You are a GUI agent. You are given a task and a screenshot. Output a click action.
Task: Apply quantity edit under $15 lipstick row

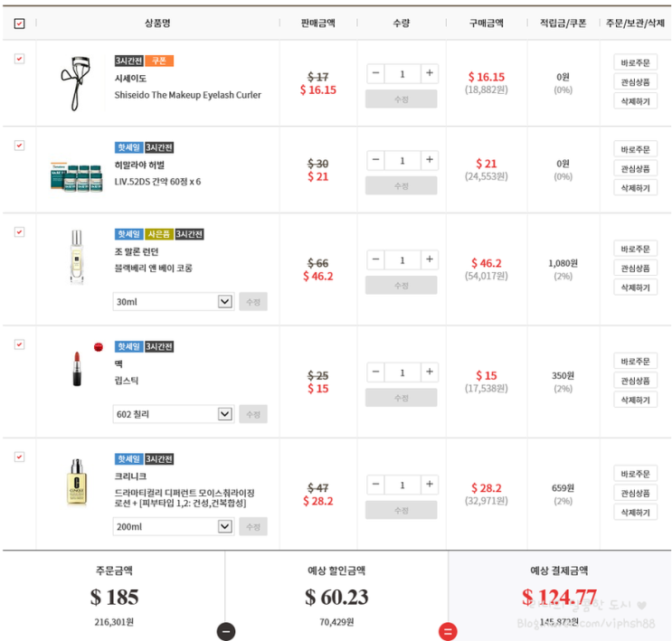[x=402, y=398]
